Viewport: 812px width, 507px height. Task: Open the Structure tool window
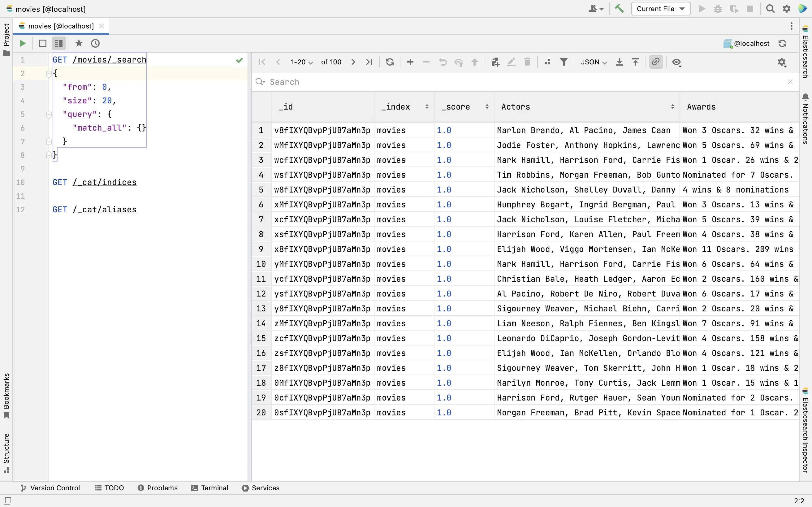[x=6, y=453]
